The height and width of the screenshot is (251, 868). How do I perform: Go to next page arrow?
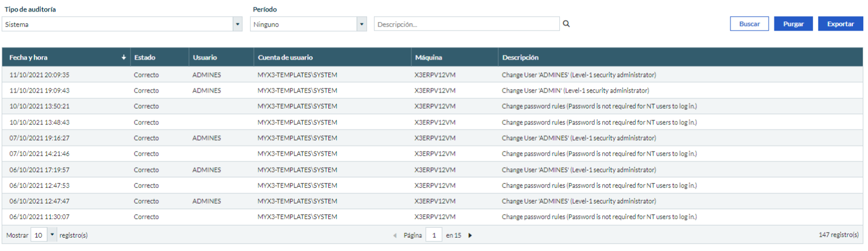click(470, 235)
